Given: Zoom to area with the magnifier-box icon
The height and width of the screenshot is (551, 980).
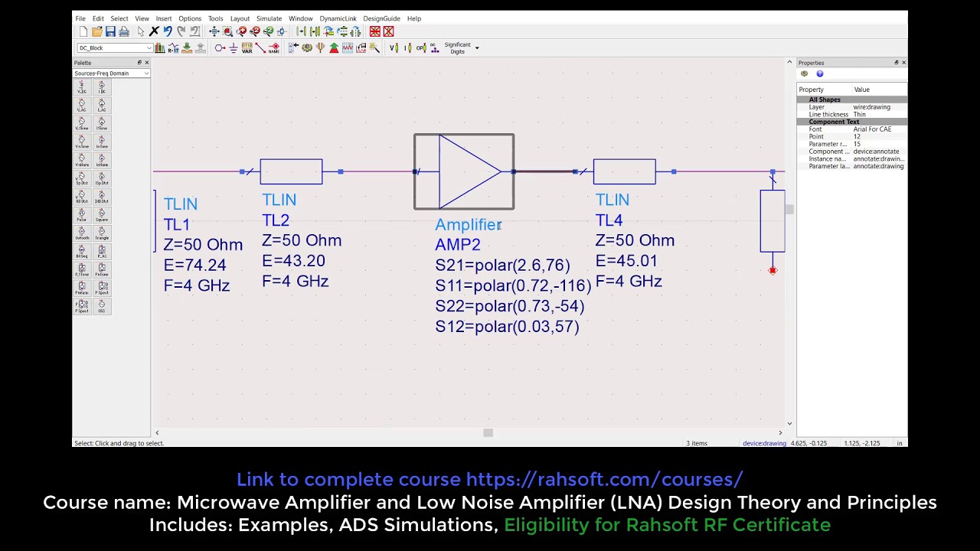Looking at the screenshot, I should pyautogui.click(x=227, y=31).
